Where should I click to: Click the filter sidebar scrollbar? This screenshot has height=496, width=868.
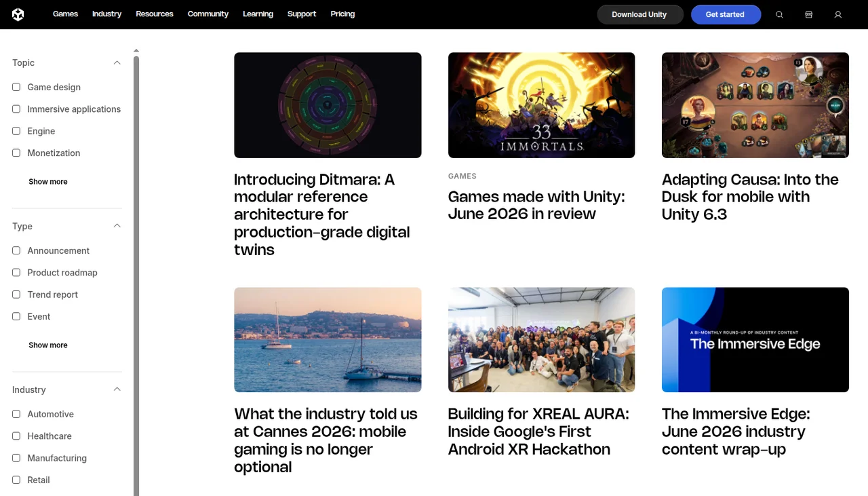click(136, 276)
